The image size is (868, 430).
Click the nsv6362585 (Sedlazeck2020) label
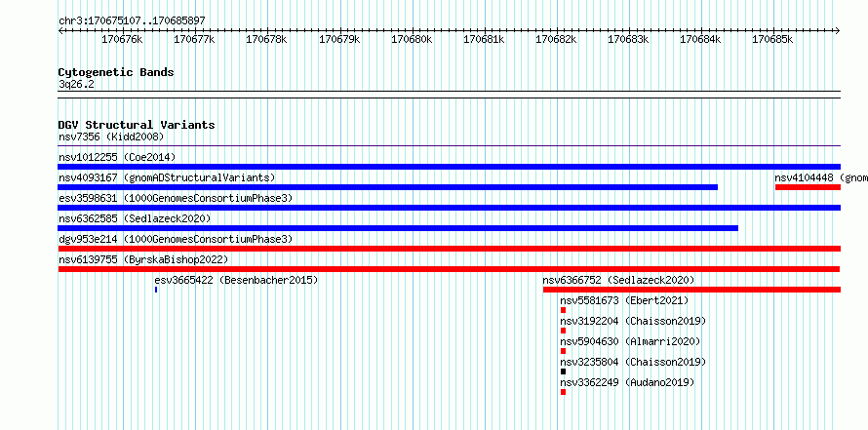pyautogui.click(x=135, y=218)
